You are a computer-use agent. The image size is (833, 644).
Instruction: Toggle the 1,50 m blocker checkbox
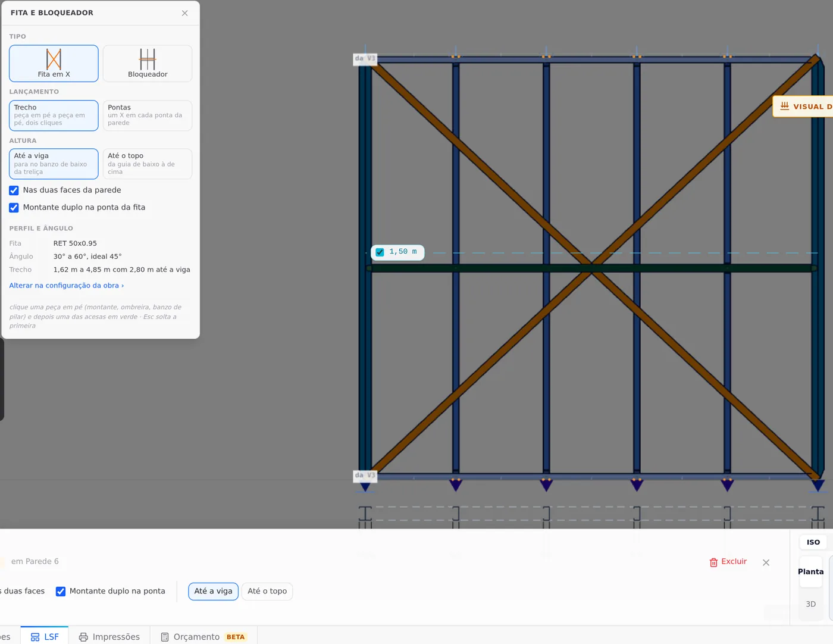380,252
